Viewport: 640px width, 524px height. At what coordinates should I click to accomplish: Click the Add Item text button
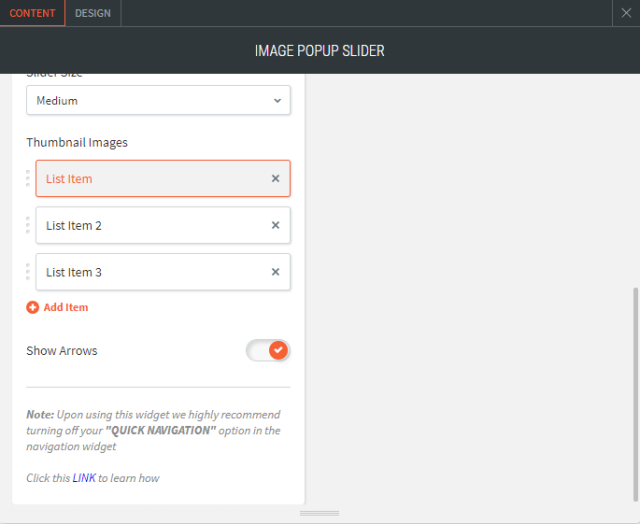coord(66,308)
